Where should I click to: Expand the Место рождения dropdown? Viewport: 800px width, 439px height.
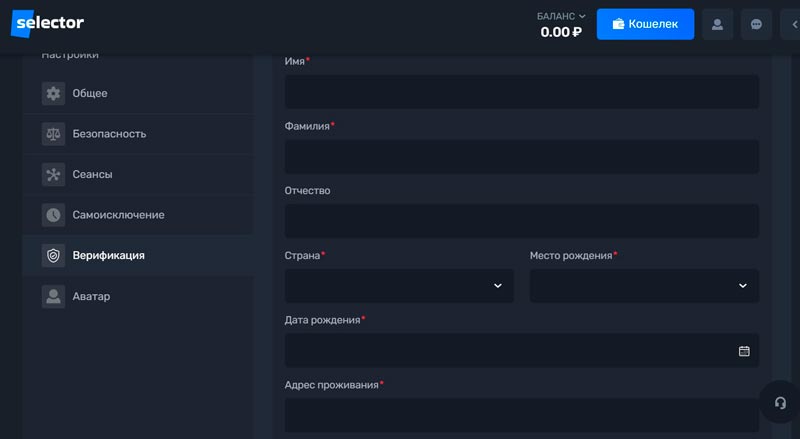click(x=644, y=286)
